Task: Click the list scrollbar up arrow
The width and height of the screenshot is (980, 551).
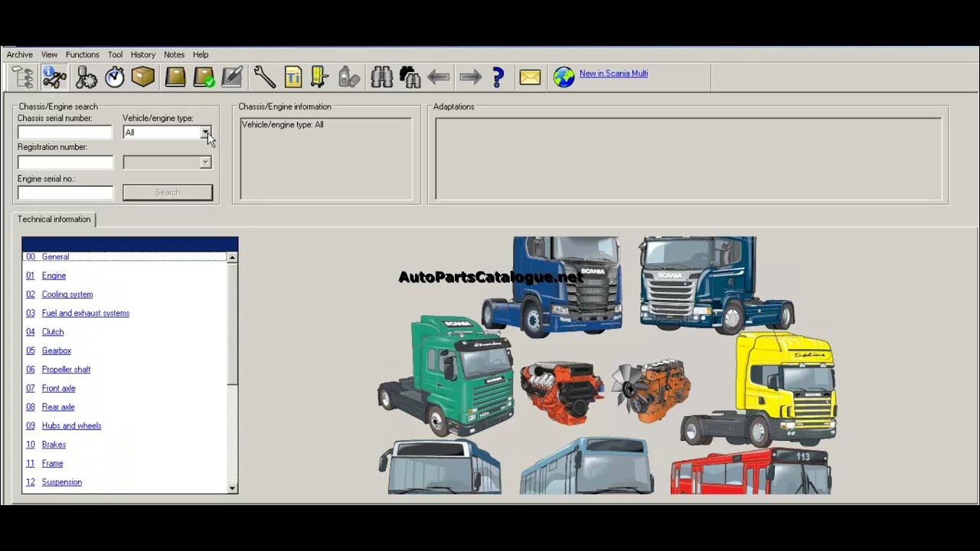Action: point(232,258)
